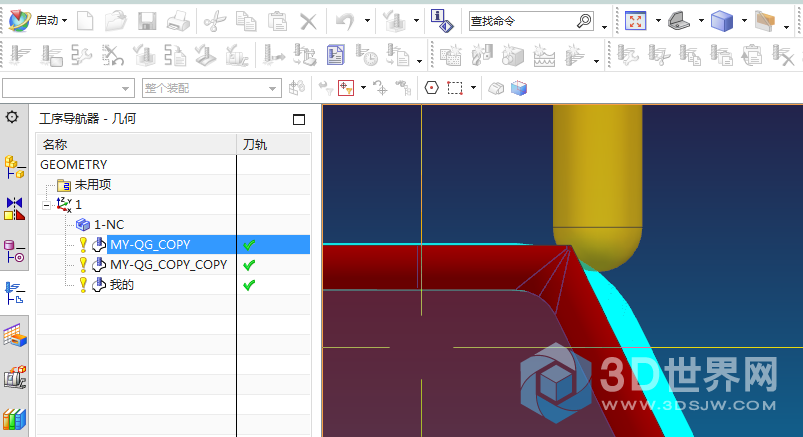
Task: Click the magnifier icon in 查找命令 field
Action: 584,21
